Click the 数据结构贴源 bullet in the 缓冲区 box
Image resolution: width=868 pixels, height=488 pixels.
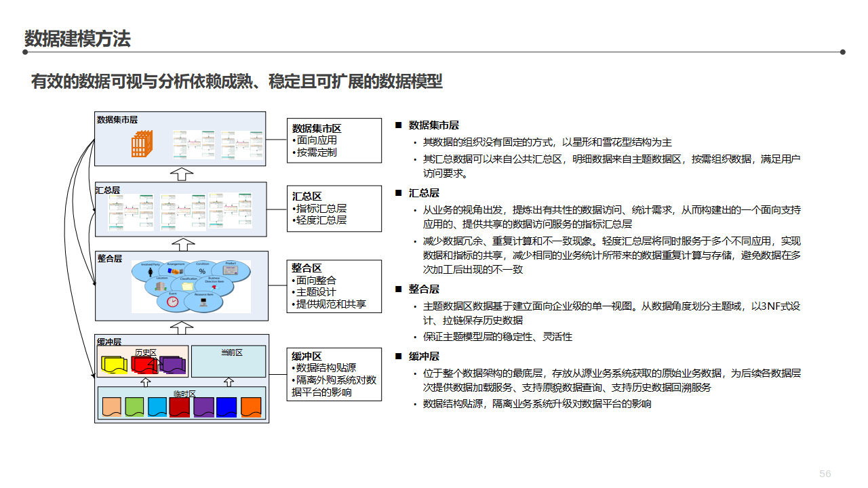pos(324,368)
